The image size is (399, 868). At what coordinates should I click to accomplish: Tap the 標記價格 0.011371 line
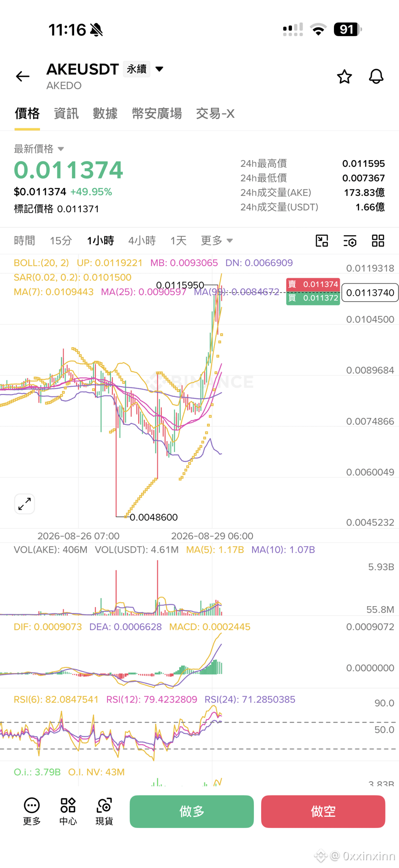[x=56, y=209]
